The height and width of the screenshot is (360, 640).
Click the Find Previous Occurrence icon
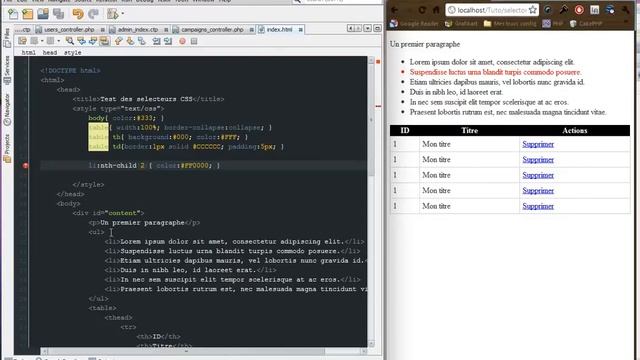coord(81,41)
